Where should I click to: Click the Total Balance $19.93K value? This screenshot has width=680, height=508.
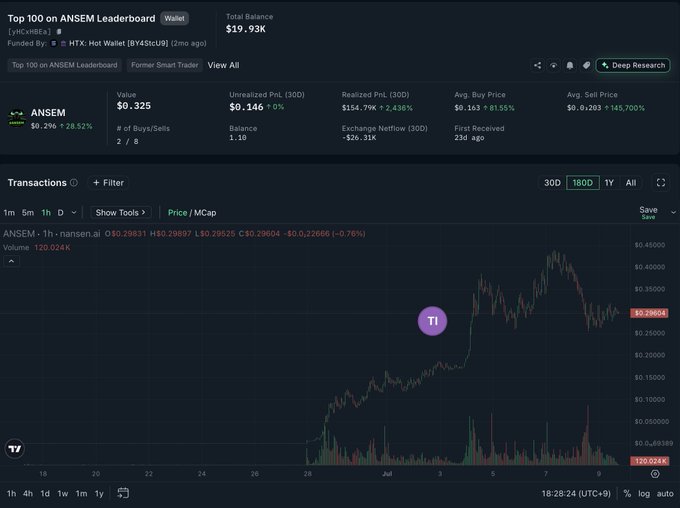(x=245, y=29)
